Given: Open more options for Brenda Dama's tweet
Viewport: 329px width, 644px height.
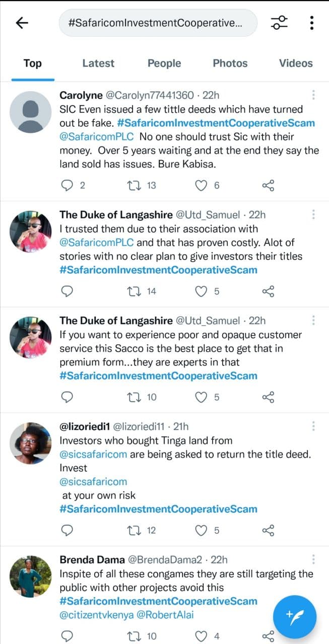Looking at the screenshot, I should (313, 559).
